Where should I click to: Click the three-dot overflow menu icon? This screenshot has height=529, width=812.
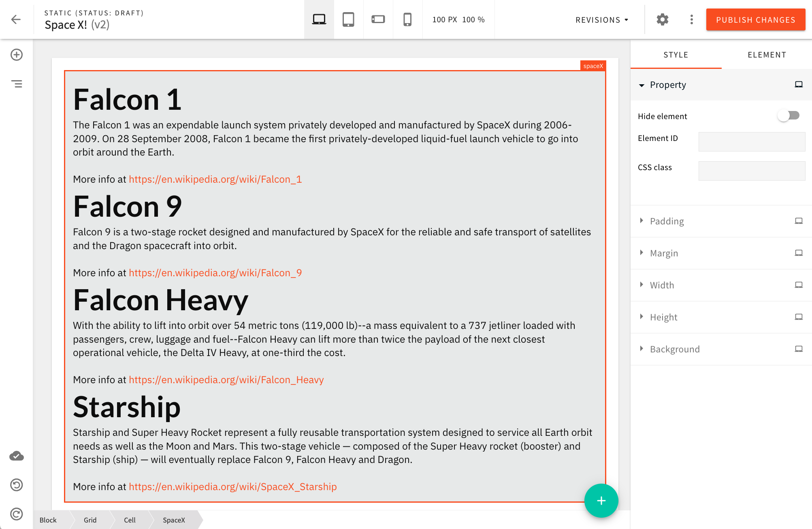(x=691, y=19)
